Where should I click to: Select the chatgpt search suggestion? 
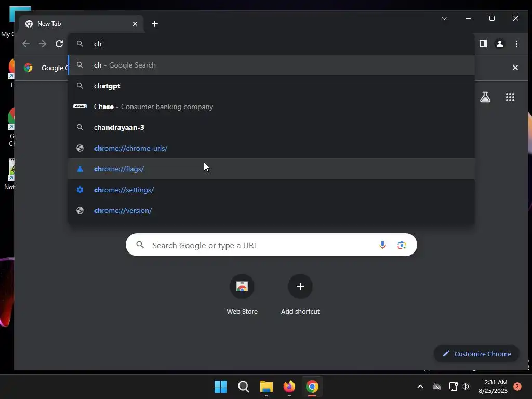coord(271,86)
